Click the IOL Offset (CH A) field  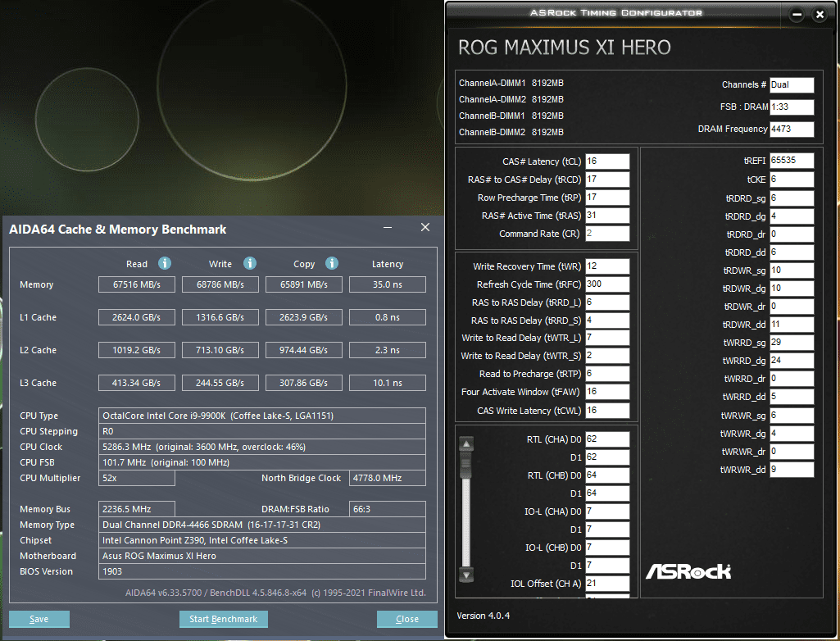pyautogui.click(x=607, y=583)
